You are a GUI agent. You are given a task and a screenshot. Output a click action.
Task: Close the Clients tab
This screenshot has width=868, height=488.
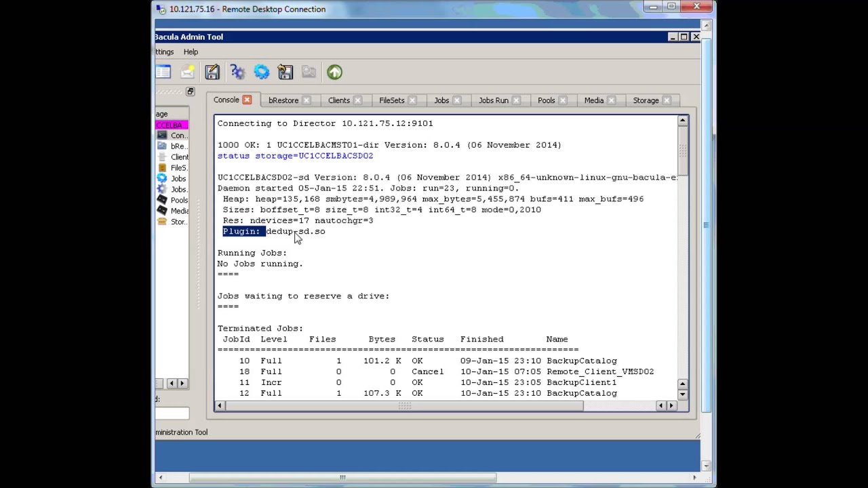(357, 100)
